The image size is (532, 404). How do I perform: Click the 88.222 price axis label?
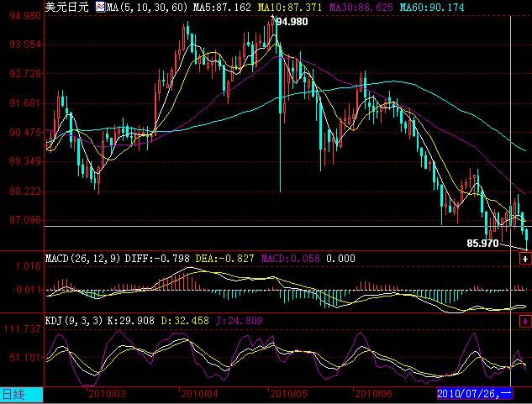[25, 192]
